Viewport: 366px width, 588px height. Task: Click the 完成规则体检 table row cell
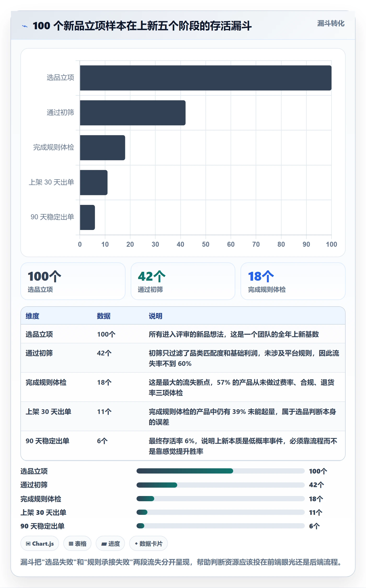click(46, 382)
